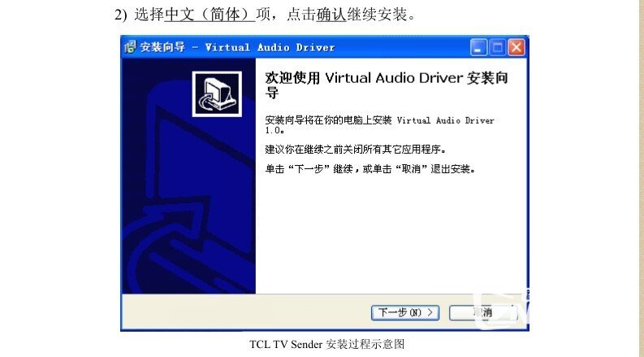
Task: Click the line beginning 单击“下一步”继续
Action: coord(370,169)
